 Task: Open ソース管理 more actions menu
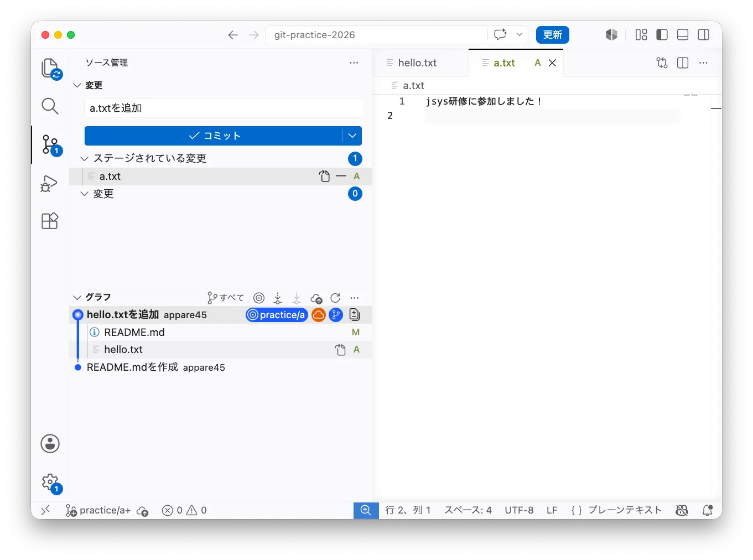click(354, 63)
